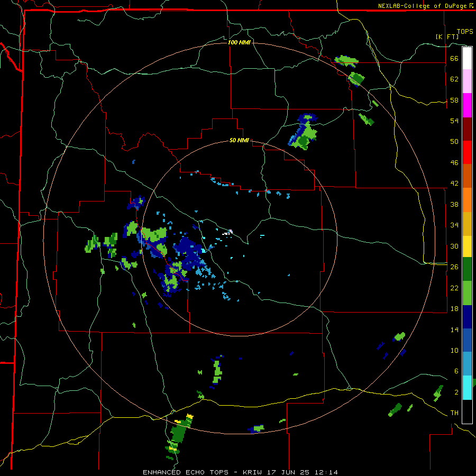Click the gold swatch between 38 and 34
This screenshot has height=476, width=476.
click(467, 224)
